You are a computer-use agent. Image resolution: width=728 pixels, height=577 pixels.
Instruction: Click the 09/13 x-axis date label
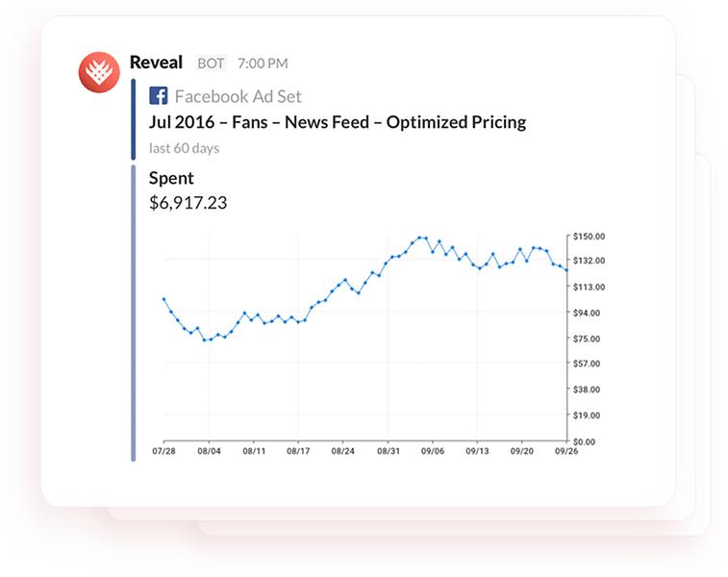coord(477,451)
